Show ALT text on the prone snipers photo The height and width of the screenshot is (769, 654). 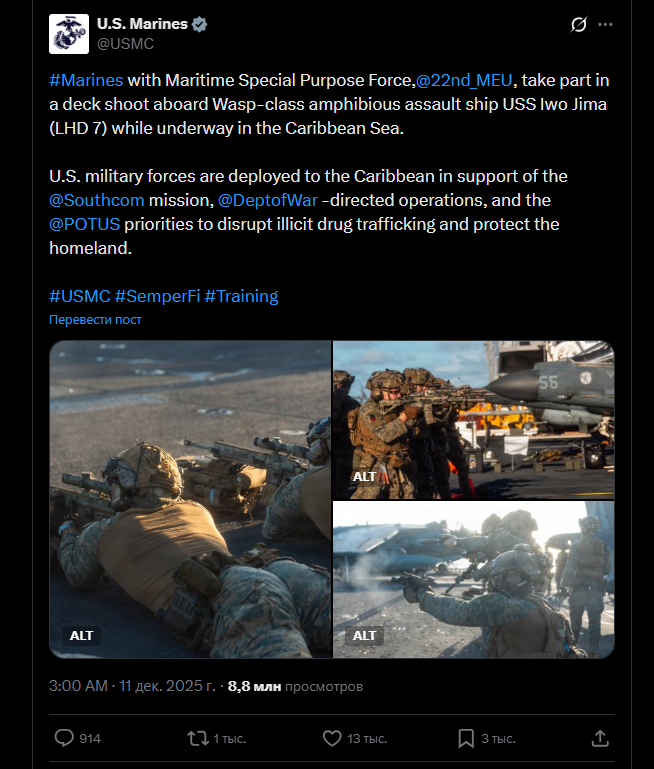pyautogui.click(x=81, y=636)
